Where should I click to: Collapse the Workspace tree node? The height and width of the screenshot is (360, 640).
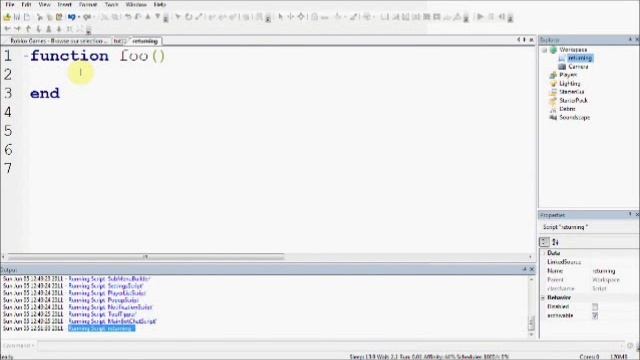(544, 50)
